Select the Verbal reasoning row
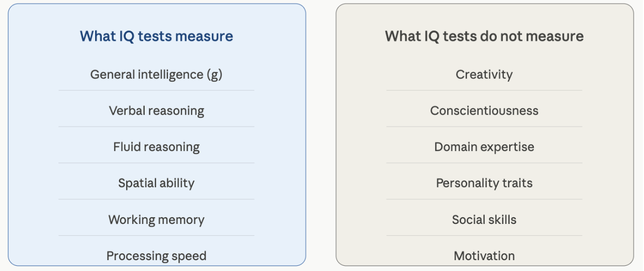 [156, 111]
